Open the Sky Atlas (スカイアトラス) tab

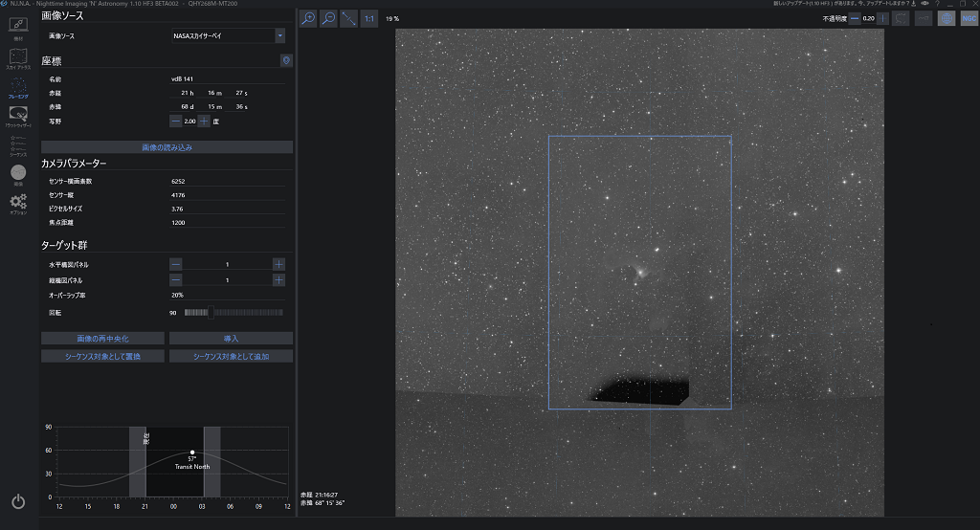(x=18, y=58)
